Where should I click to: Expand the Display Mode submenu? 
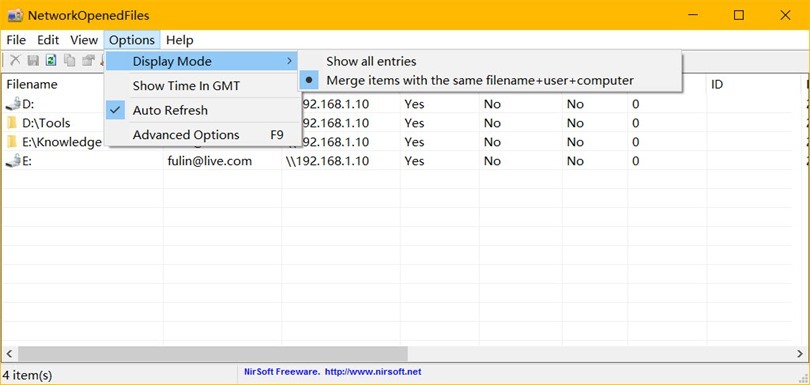pos(202,61)
